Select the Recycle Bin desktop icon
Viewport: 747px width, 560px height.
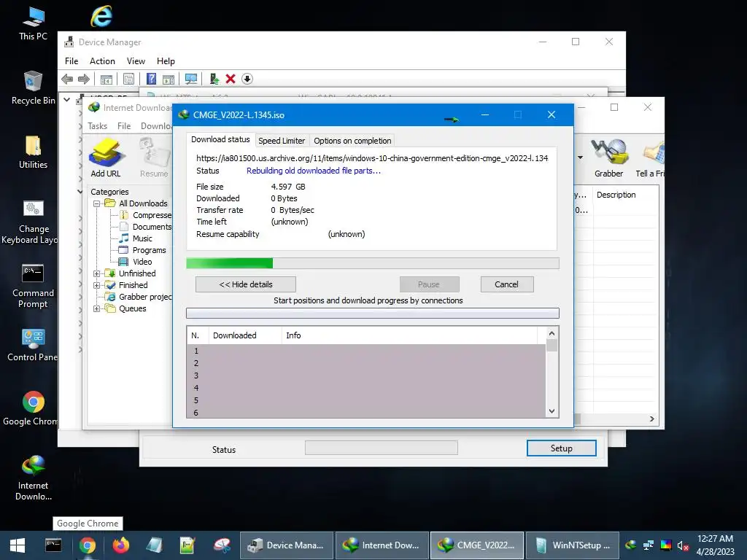point(33,87)
